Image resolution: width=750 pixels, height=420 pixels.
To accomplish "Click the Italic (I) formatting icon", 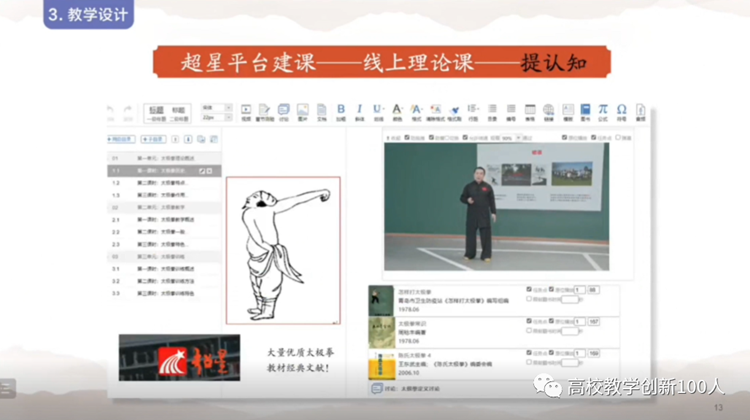I will [x=359, y=109].
